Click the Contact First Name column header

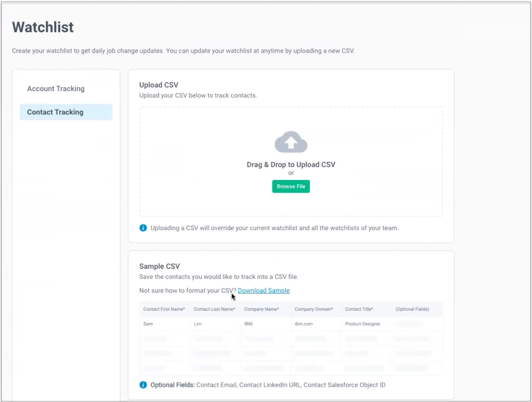point(164,309)
